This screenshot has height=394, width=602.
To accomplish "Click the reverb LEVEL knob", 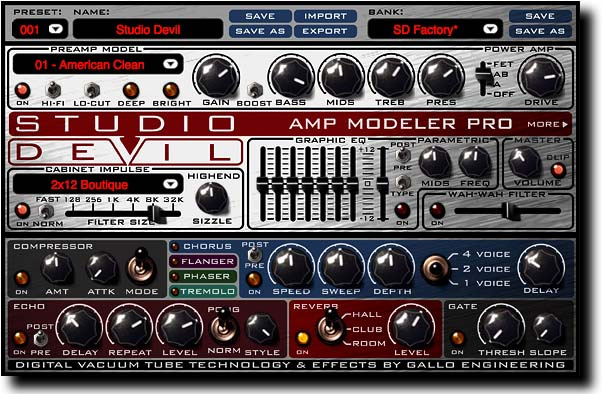I will pos(411,328).
